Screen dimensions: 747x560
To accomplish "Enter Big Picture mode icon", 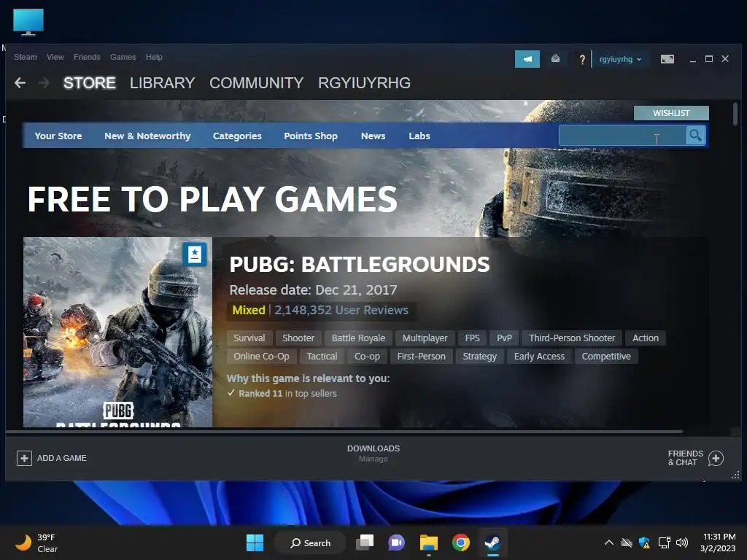I will [667, 59].
